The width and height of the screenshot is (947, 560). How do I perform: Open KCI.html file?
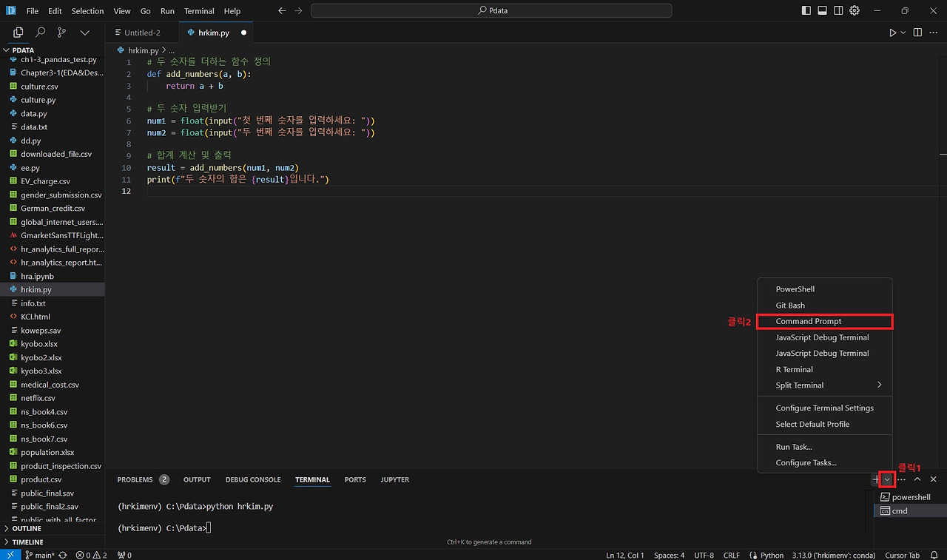pos(52,317)
